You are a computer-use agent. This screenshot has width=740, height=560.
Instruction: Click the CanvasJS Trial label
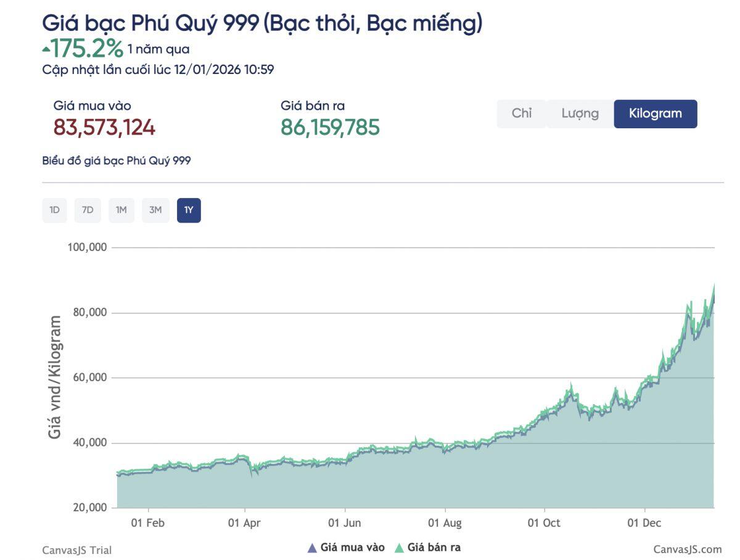point(77,550)
